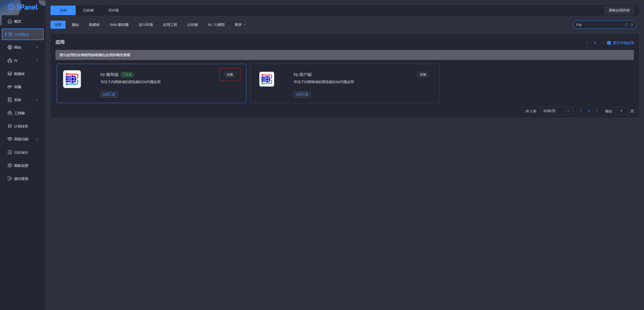This screenshot has width=644, height=310.
Task: Click the Overview home icon in sidebar
Action: pos(10,21)
